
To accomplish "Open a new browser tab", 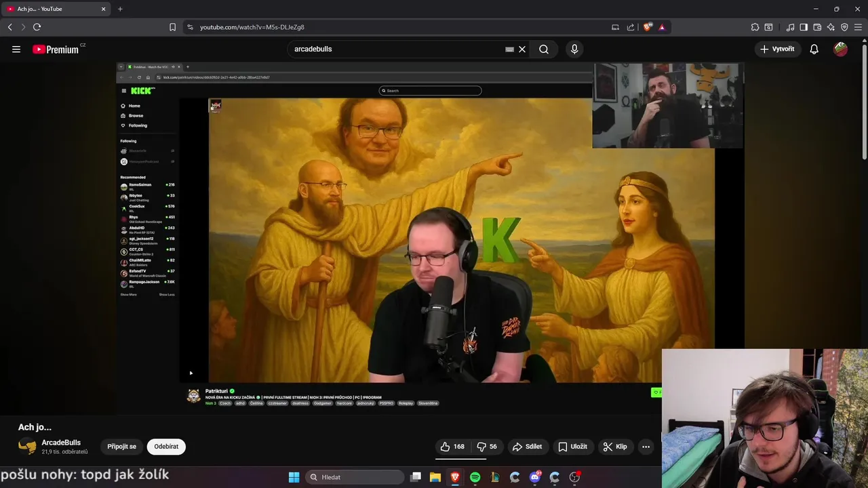I will [120, 9].
